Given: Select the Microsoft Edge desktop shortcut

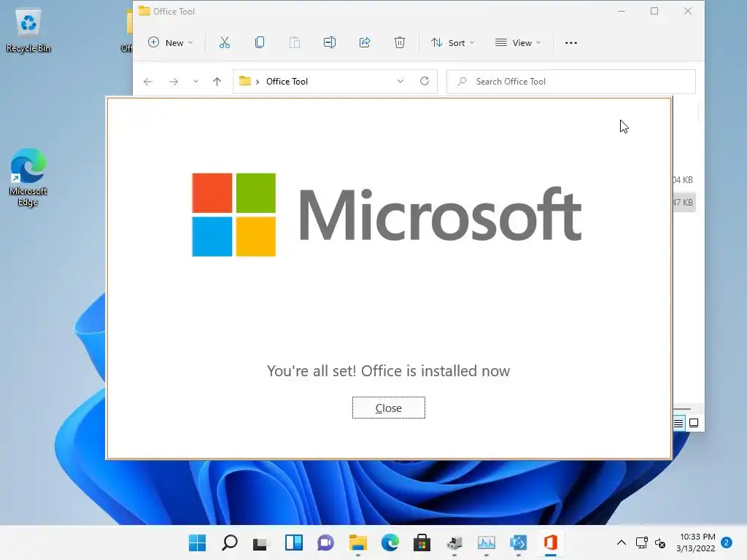Looking at the screenshot, I should 28,176.
